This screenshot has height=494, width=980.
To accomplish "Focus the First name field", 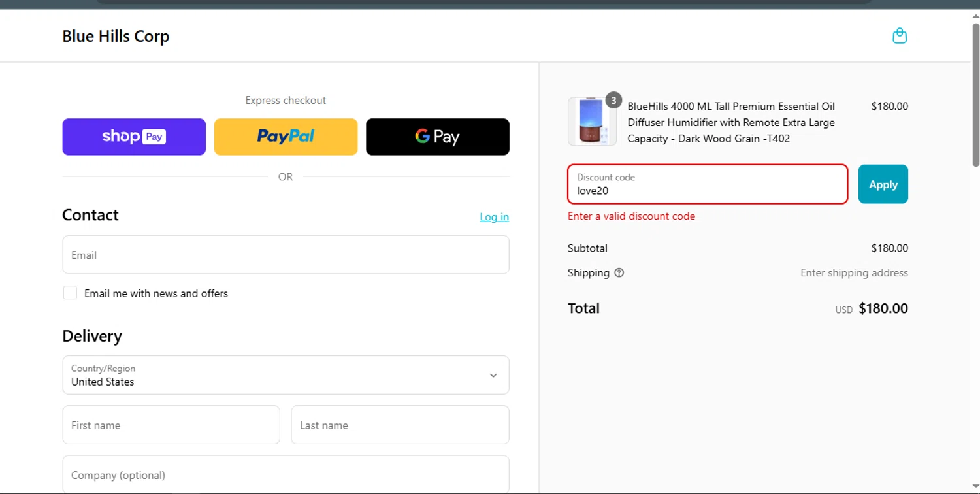I will (171, 425).
